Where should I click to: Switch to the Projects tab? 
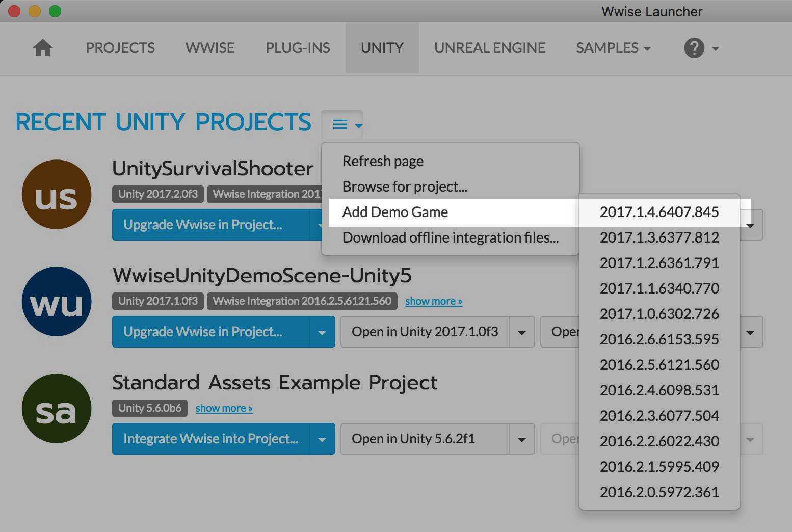tap(120, 48)
